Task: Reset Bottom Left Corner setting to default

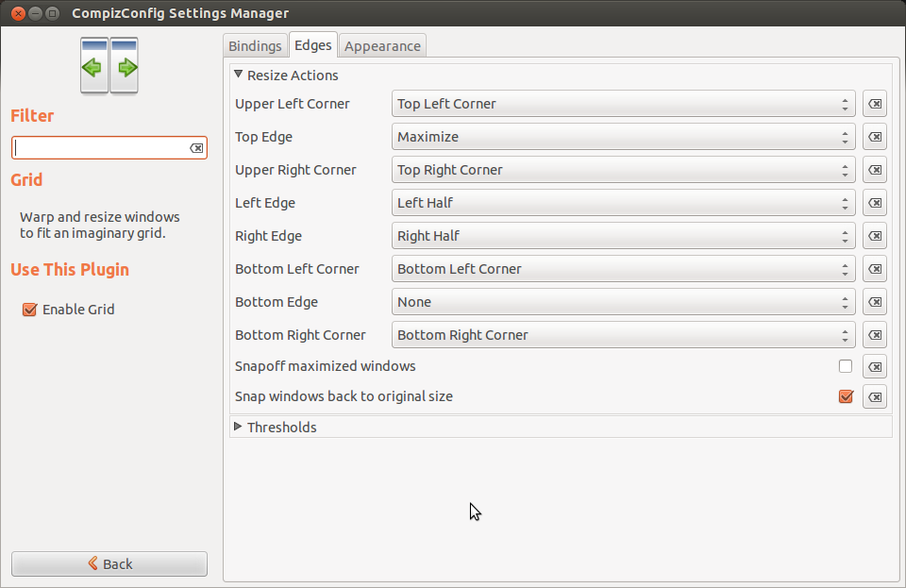Action: [x=875, y=269]
